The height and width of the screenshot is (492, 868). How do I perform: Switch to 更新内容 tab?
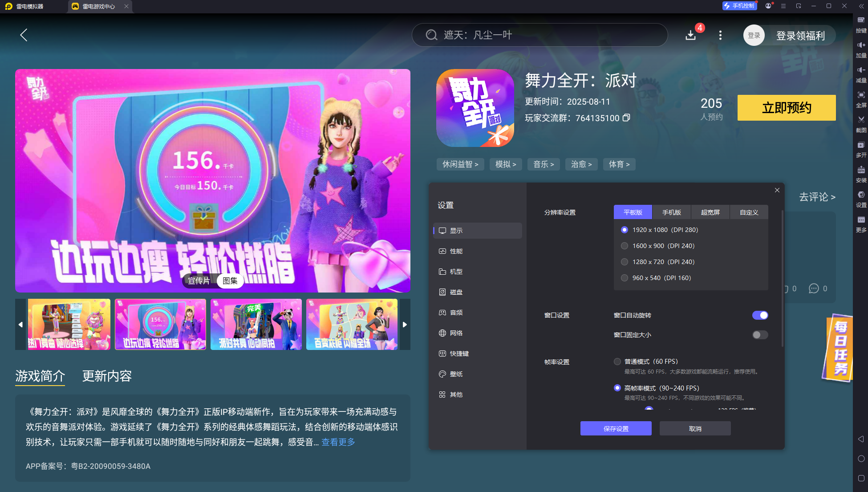107,376
